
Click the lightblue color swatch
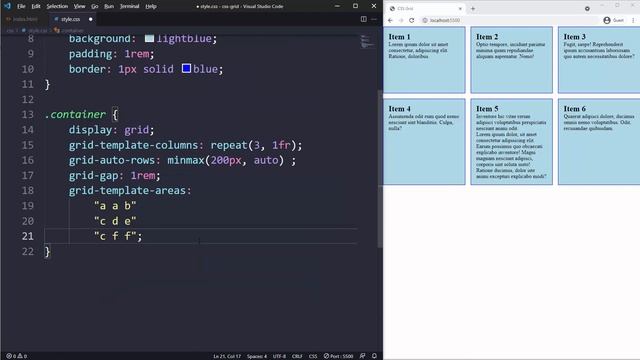point(149,38)
